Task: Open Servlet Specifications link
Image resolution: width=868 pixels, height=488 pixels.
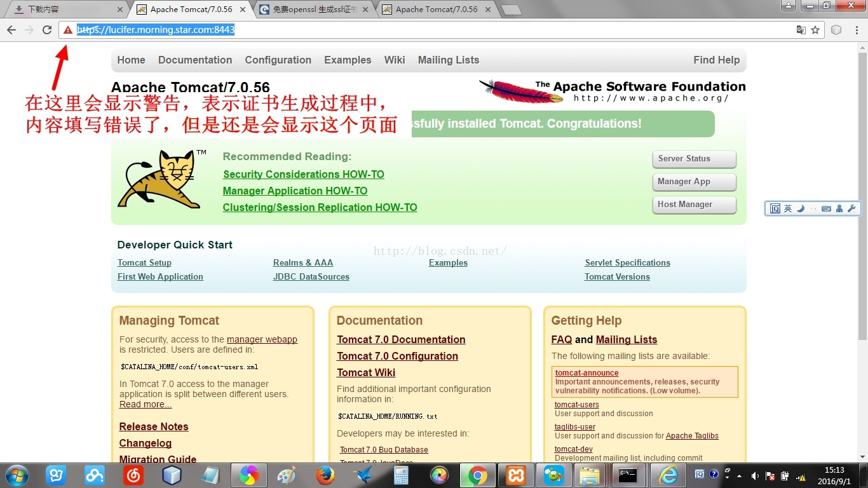Action: (628, 262)
